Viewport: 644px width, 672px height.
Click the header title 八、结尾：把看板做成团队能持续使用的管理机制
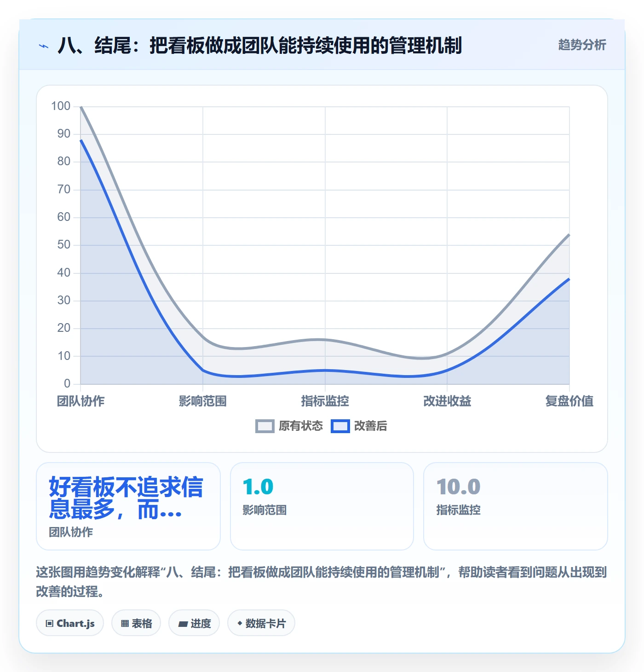click(260, 46)
